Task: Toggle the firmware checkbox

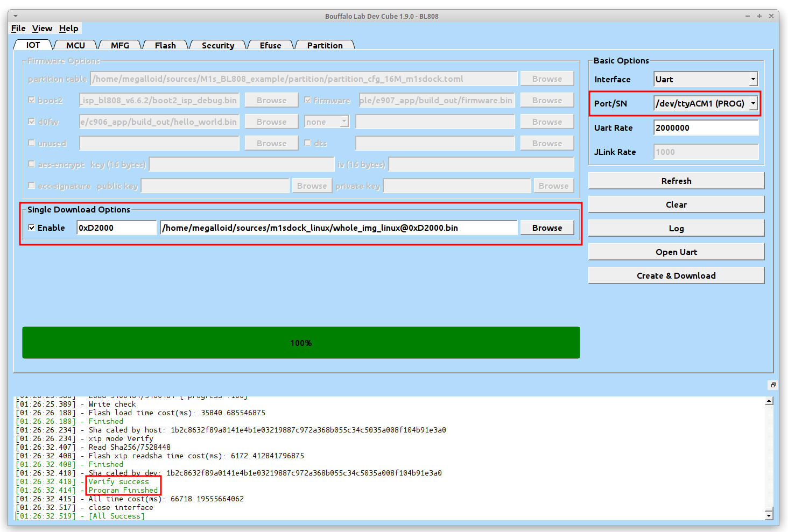Action: (x=307, y=100)
